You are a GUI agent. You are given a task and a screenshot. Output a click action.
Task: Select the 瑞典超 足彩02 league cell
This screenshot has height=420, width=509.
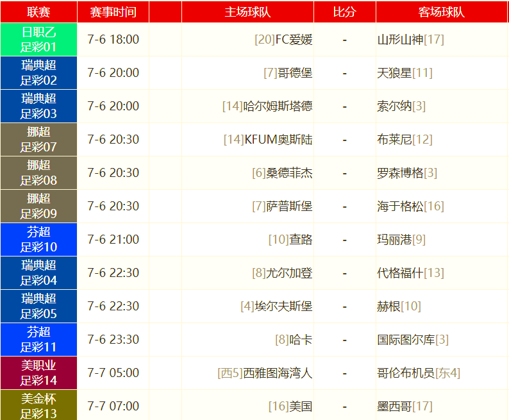(x=38, y=73)
